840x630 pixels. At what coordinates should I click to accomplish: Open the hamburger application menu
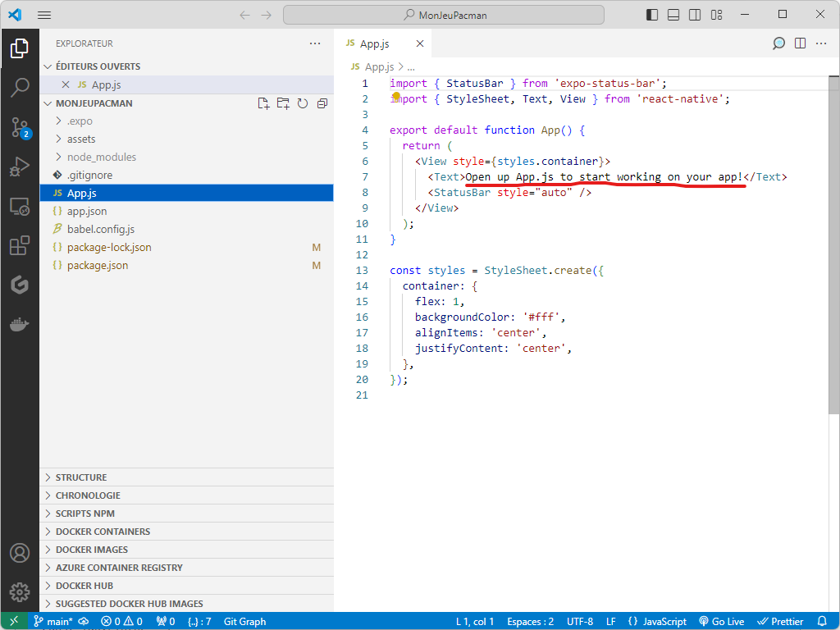point(44,15)
